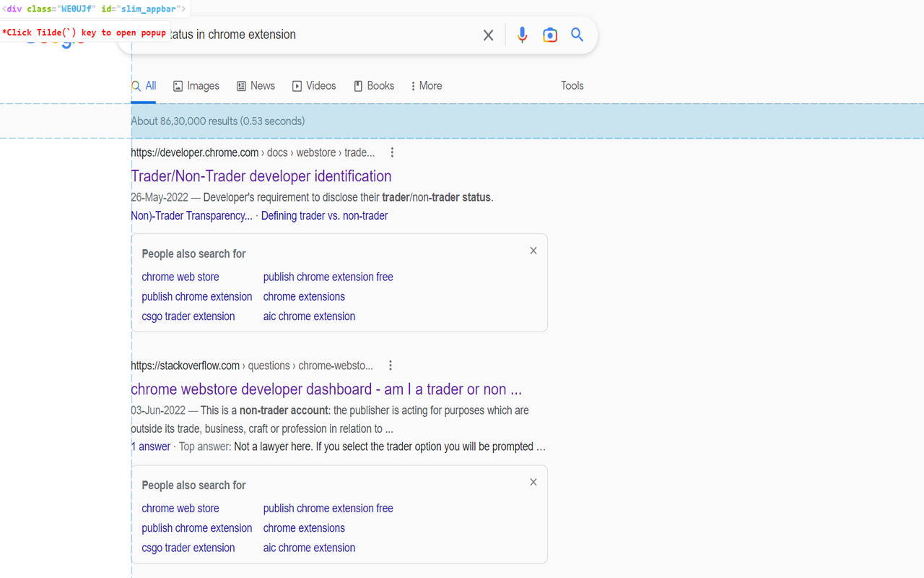Click the stackoverflow.com URL breadcrumb

pyautogui.click(x=252, y=366)
